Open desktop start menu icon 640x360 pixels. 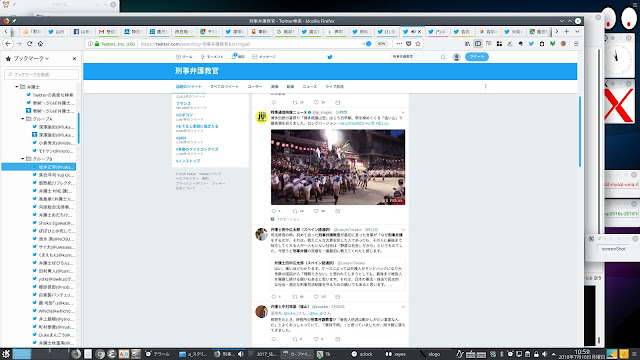[6, 354]
